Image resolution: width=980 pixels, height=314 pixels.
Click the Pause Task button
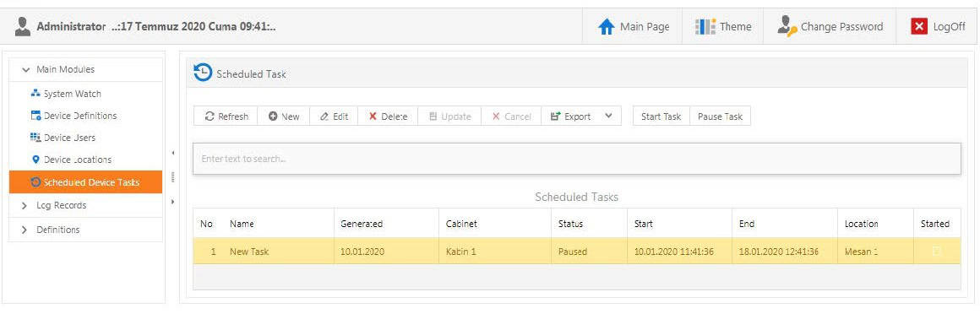[x=720, y=116]
